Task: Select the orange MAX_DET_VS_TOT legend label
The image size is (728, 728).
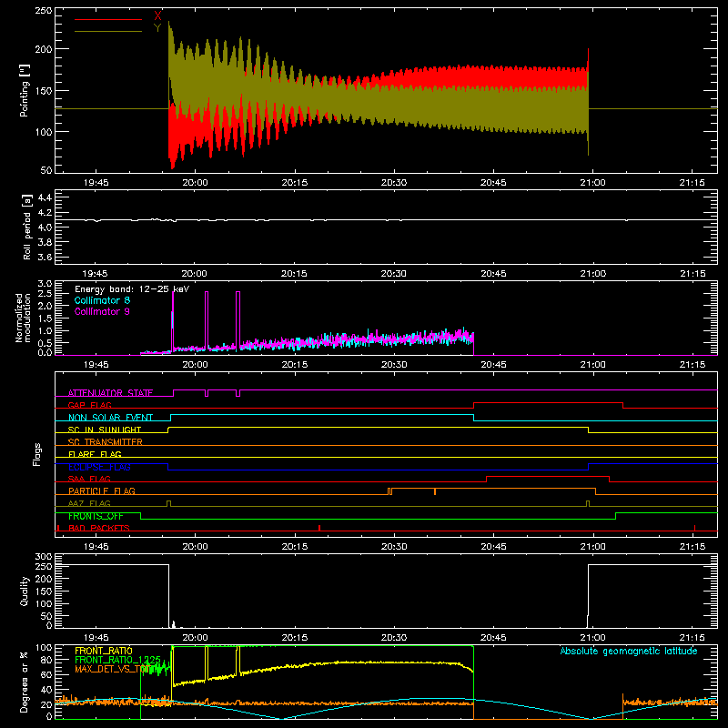Action: coord(111,669)
